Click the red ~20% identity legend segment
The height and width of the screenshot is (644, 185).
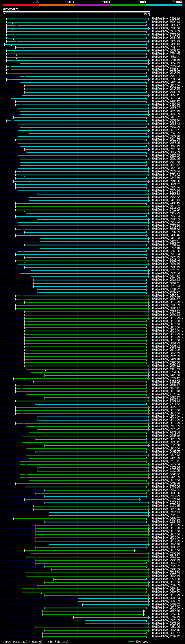point(21,5)
